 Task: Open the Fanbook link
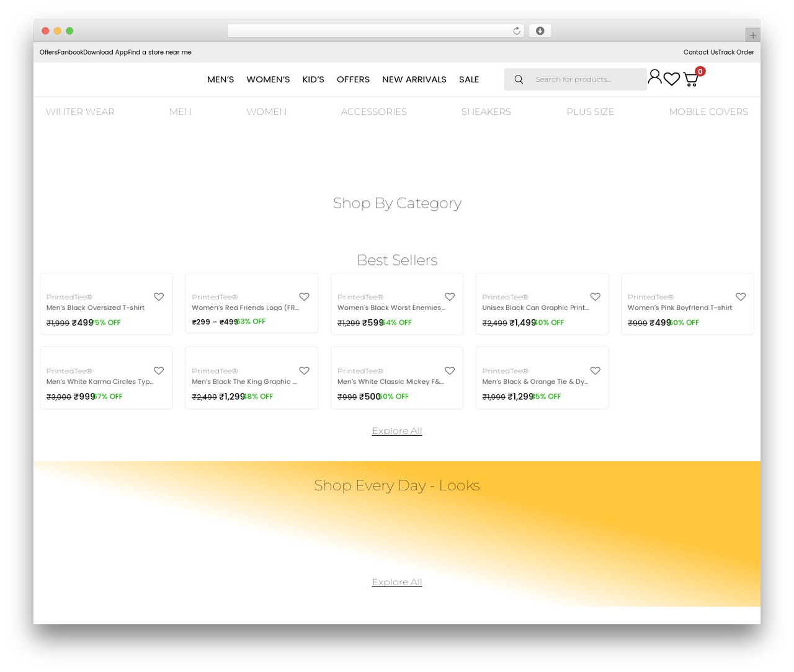[70, 52]
